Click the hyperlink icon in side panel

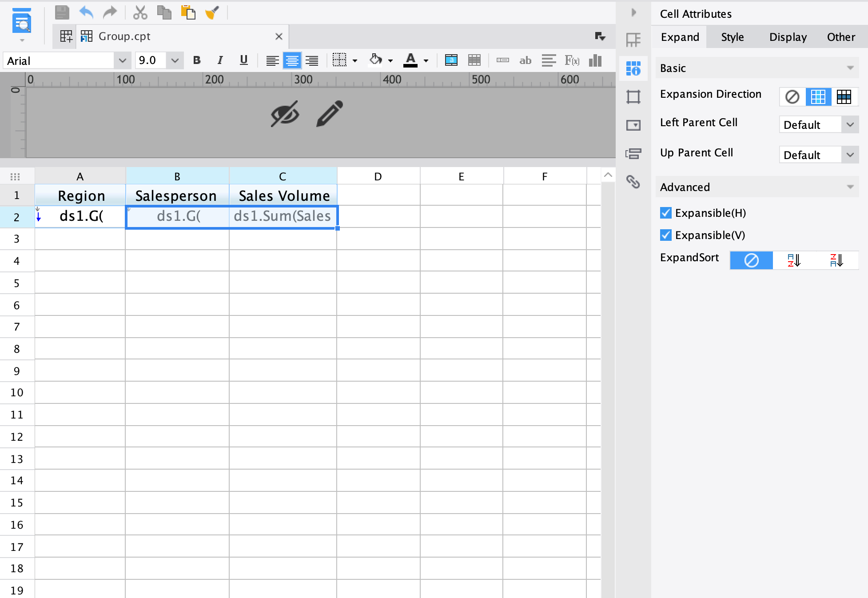coord(633,182)
